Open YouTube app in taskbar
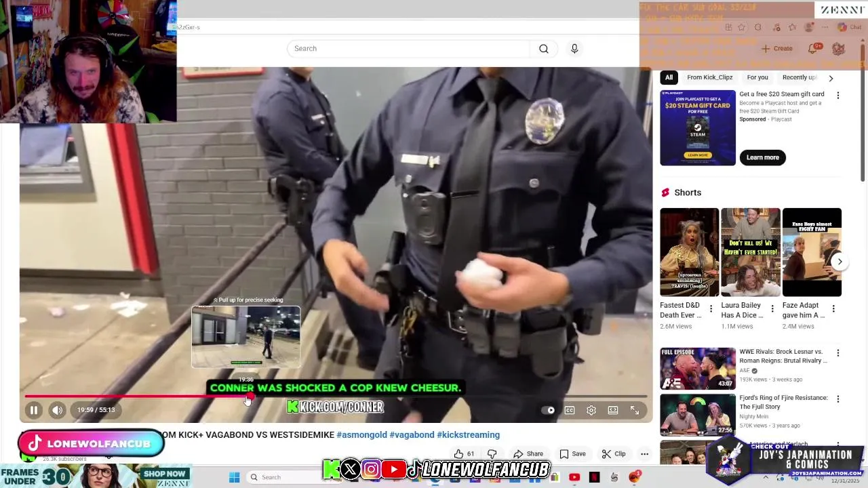The height and width of the screenshot is (488, 868). [574, 477]
